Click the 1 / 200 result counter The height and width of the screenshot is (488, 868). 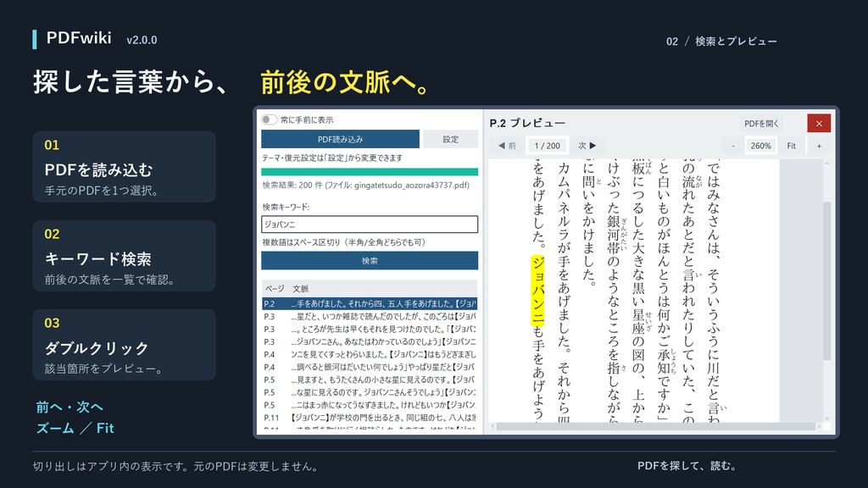point(547,146)
